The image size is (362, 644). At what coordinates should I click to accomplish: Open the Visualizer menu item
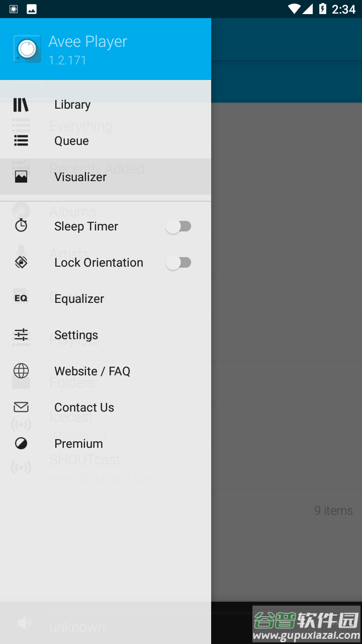point(80,177)
